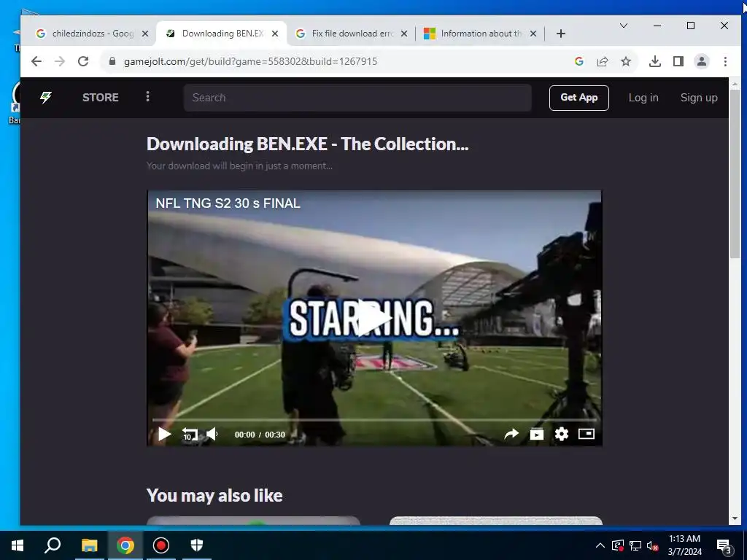
Task: Click the Downloading BEN.EXE heading
Action: 307,144
